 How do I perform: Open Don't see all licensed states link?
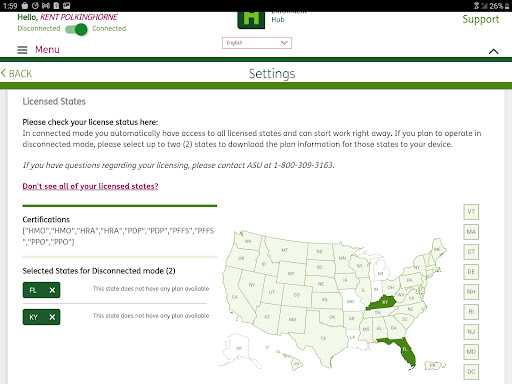(90, 186)
